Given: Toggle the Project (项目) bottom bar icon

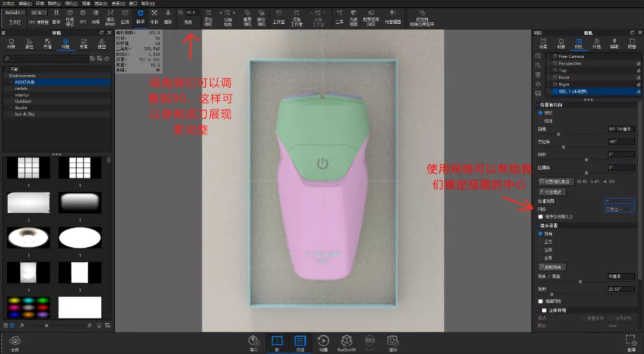Looking at the screenshot, I should click(300, 343).
